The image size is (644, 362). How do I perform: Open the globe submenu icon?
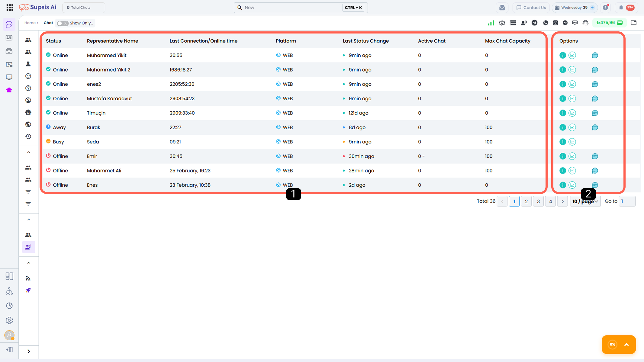(28, 124)
